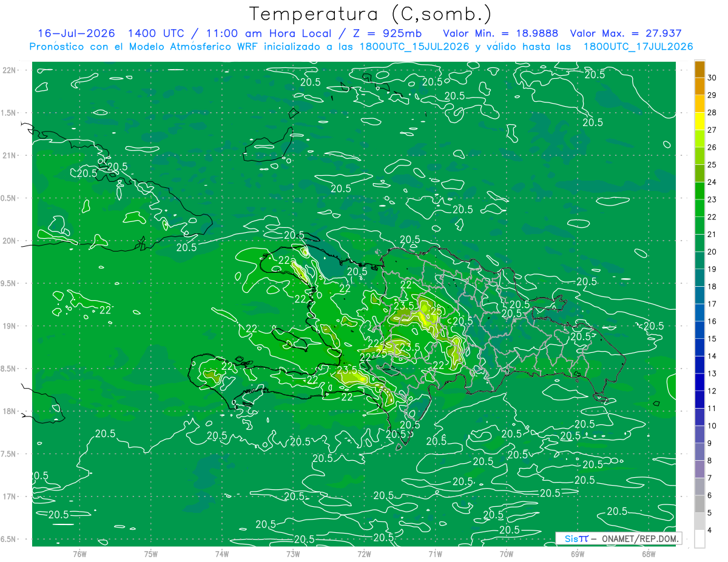Image resolution: width=728 pixels, height=562 pixels.
Task: Click colorbar swatch between 22 and 23
Action: pos(699,208)
